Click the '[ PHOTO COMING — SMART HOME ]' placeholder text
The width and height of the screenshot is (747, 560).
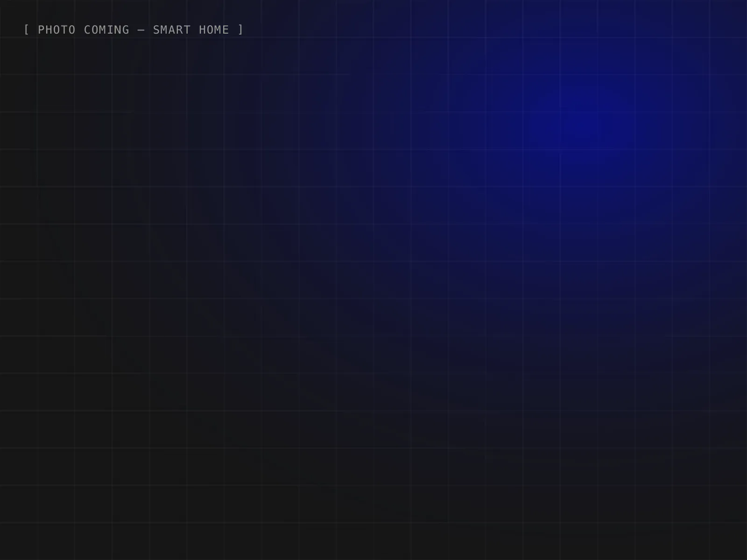tap(134, 30)
